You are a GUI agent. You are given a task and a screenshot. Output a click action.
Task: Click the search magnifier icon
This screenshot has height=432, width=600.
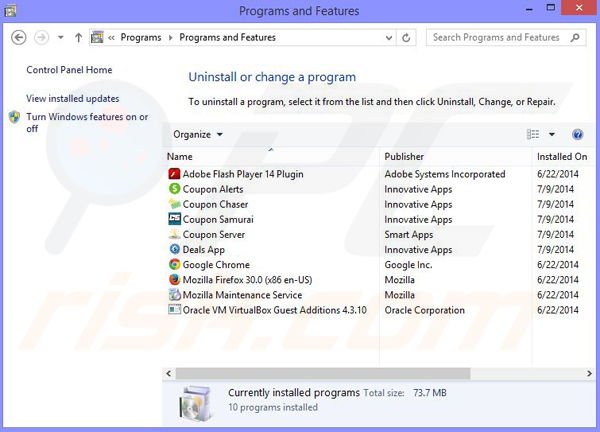(x=575, y=37)
